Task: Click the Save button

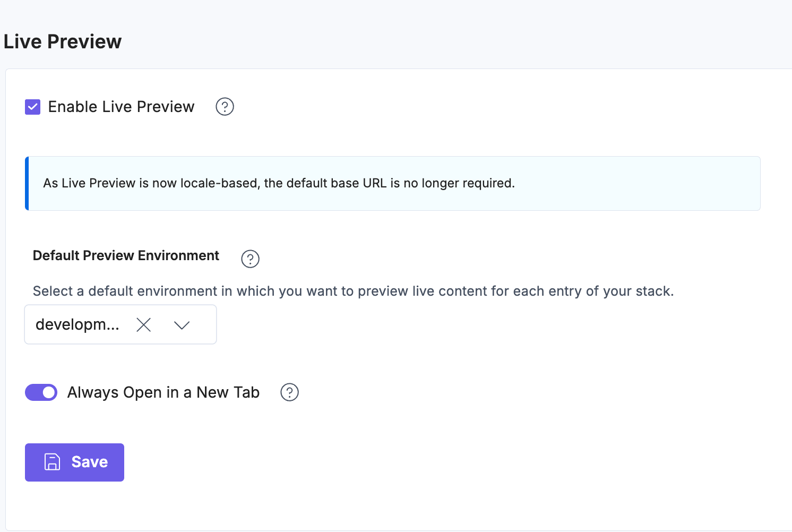Action: click(74, 462)
